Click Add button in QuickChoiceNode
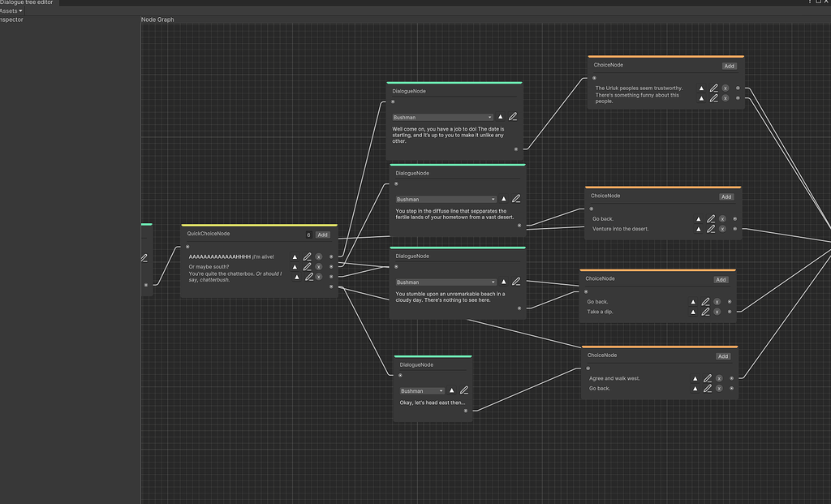Viewport: 831px width, 504px height. point(322,235)
